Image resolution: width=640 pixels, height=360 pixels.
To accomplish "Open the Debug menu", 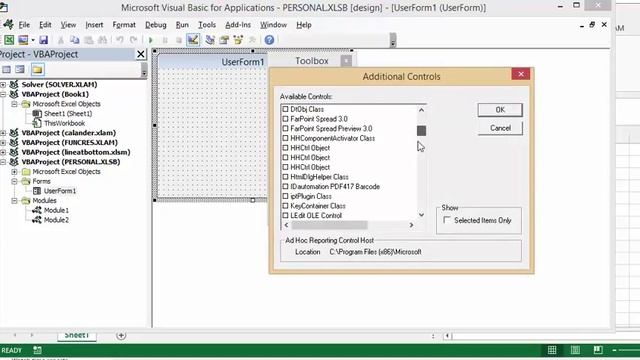I will tap(156, 25).
